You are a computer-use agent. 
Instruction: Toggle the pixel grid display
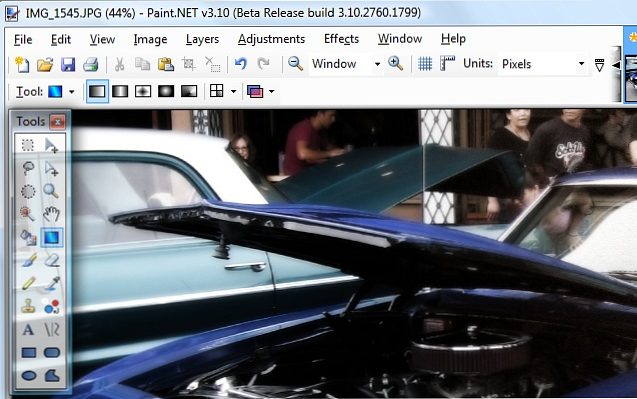425,64
